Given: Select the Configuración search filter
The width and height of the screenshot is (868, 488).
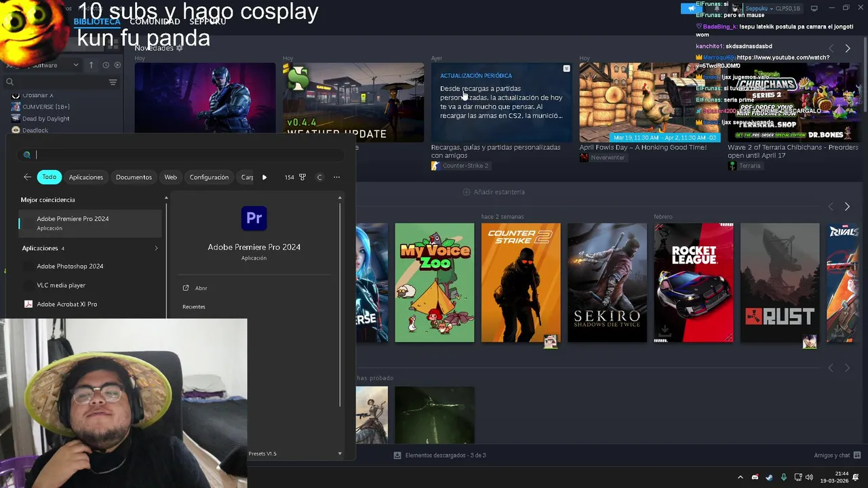Looking at the screenshot, I should click(209, 177).
